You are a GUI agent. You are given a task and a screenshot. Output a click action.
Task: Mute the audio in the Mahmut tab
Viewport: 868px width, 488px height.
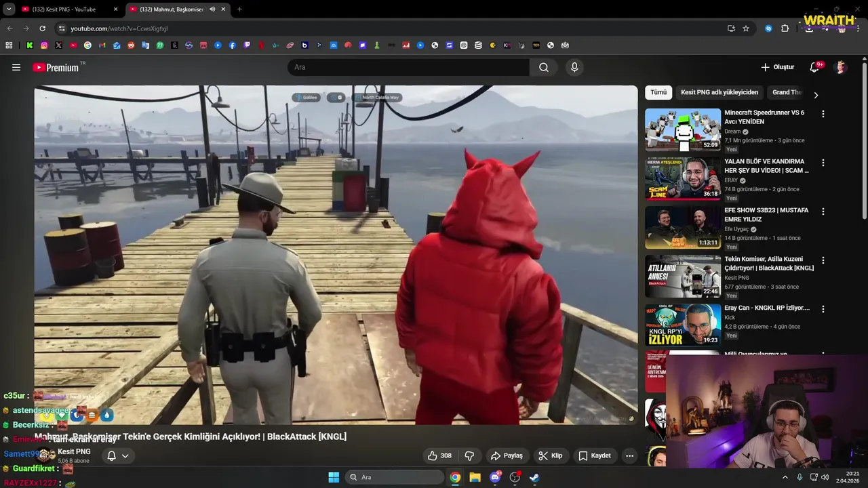(x=212, y=9)
